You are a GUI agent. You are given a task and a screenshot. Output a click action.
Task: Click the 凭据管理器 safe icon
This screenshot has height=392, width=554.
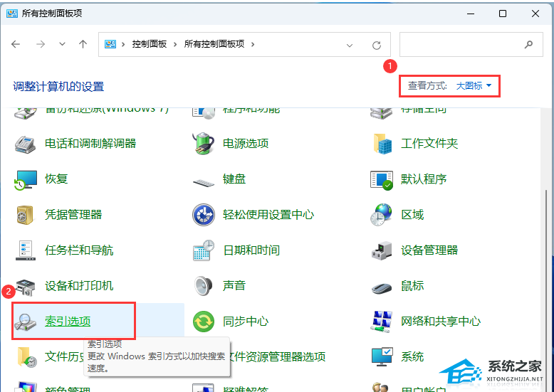pyautogui.click(x=26, y=214)
